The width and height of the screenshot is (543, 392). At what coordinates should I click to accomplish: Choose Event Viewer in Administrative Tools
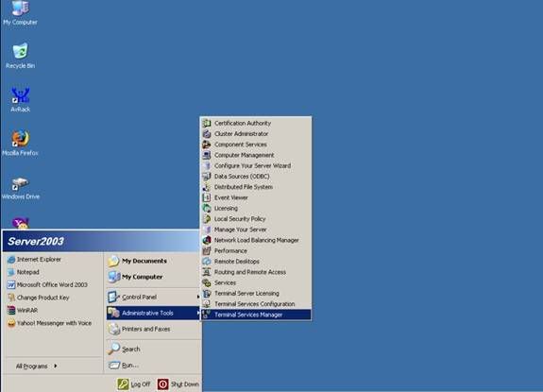coord(256,197)
